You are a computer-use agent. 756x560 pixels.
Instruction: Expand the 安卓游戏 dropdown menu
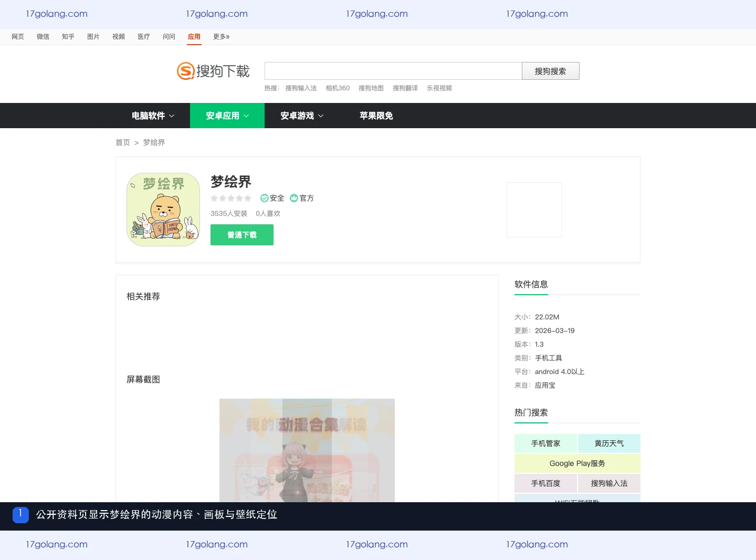pyautogui.click(x=302, y=116)
